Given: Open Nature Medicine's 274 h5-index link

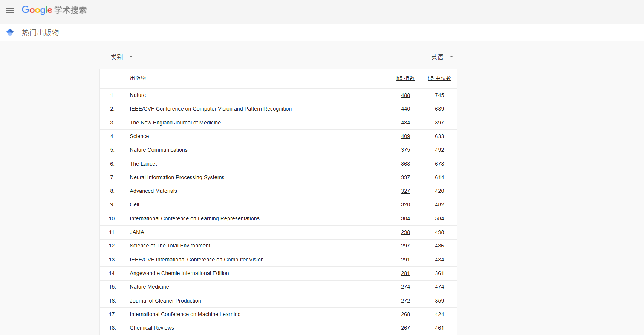Looking at the screenshot, I should point(405,287).
